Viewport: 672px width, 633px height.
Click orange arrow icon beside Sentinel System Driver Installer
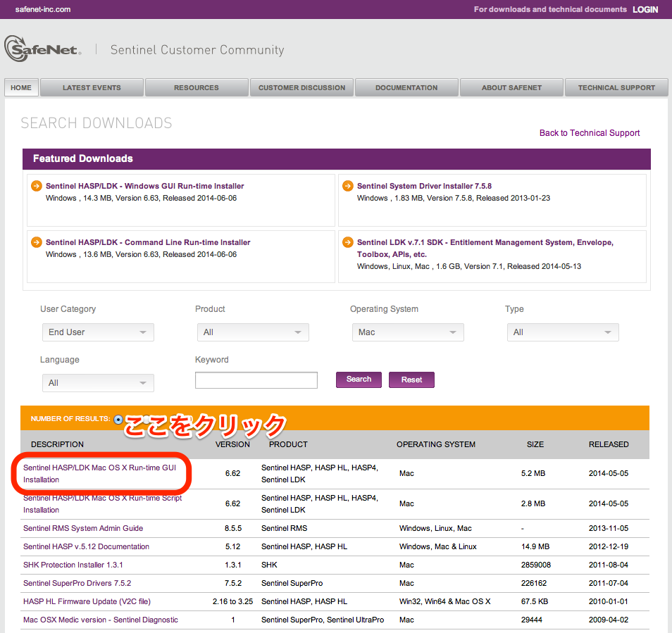coord(347,186)
